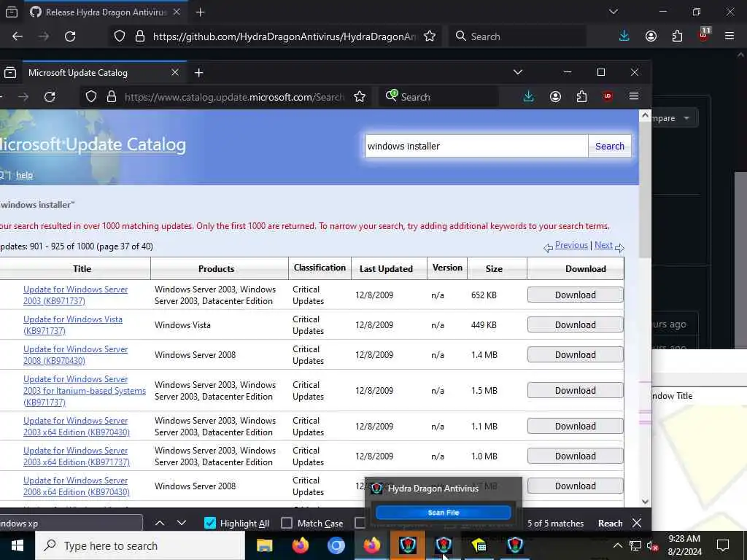Viewport: 747px width, 560px height.
Task: Go to Previous results page
Action: pyautogui.click(x=571, y=245)
